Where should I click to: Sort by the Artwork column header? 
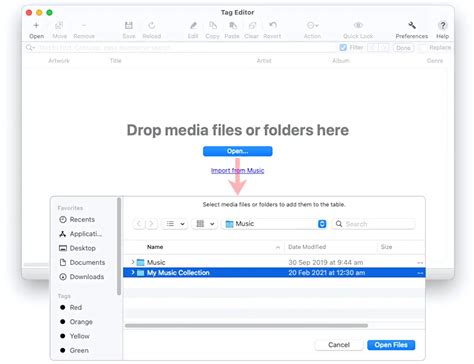click(59, 61)
